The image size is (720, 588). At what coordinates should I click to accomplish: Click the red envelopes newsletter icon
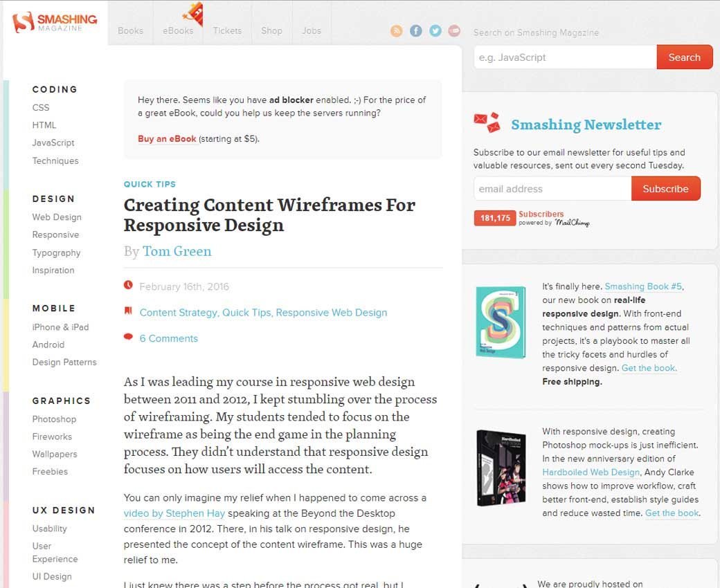(487, 123)
